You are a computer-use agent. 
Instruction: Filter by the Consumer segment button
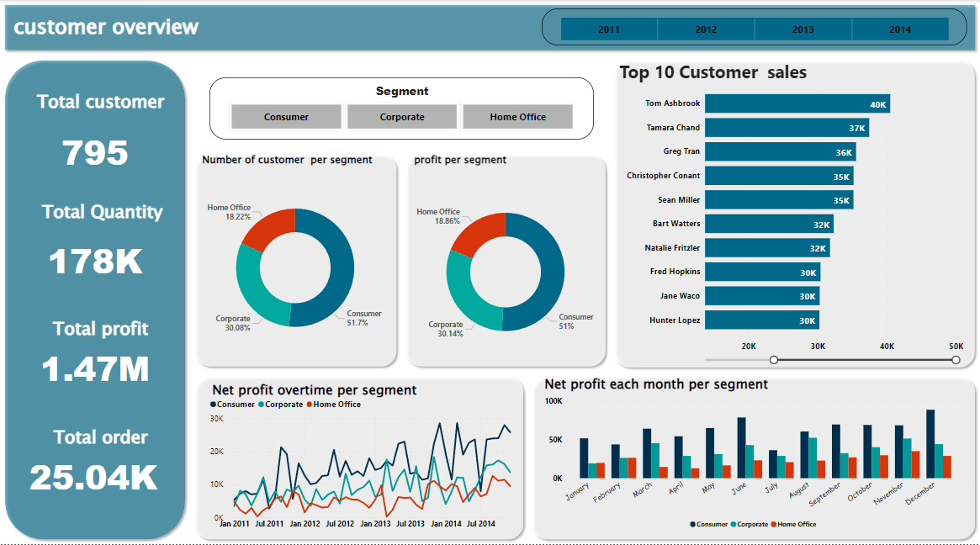286,116
